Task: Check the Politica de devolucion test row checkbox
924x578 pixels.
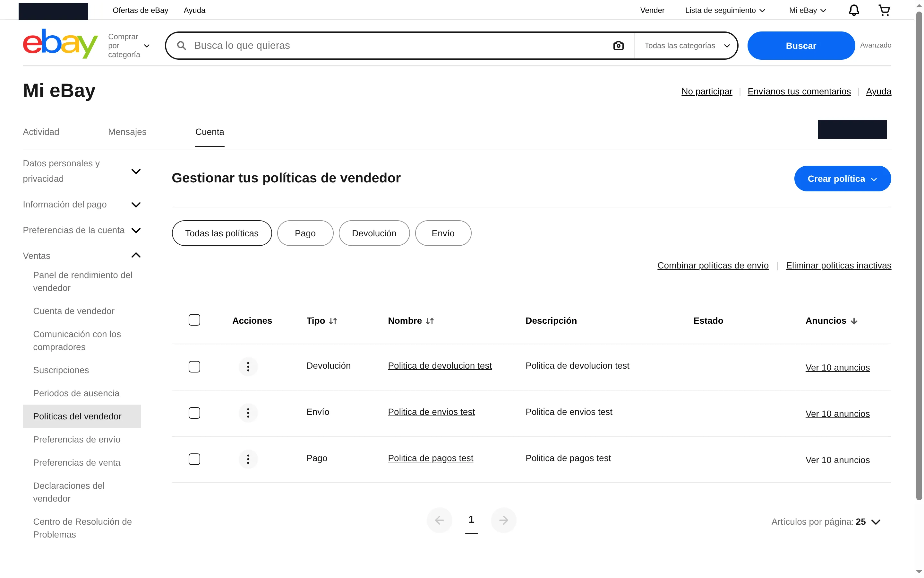Action: click(194, 367)
